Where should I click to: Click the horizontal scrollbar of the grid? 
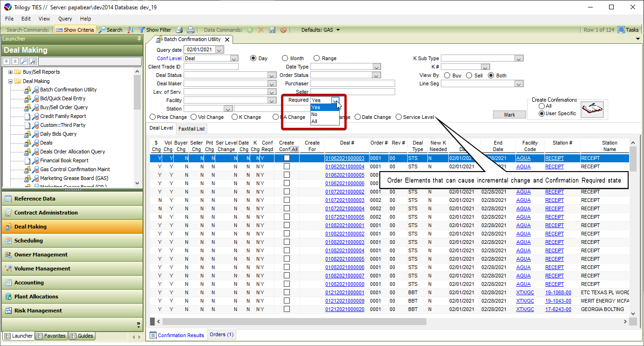pos(294,322)
